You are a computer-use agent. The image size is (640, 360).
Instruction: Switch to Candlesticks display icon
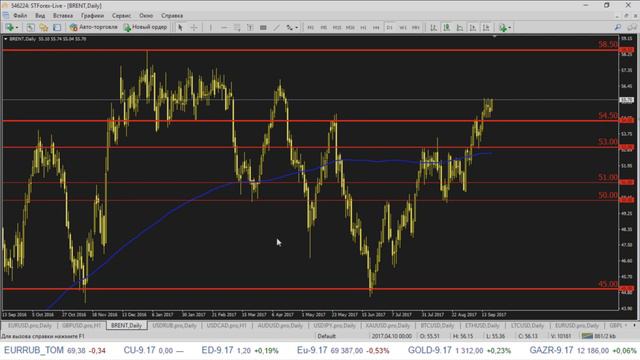(447, 27)
